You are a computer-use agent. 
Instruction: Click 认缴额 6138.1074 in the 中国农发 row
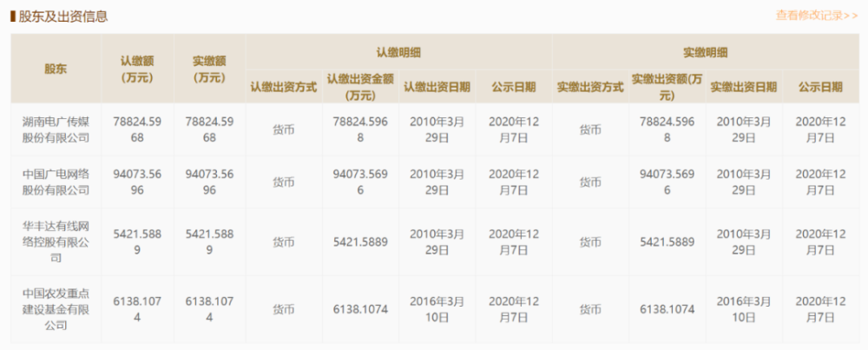click(137, 309)
